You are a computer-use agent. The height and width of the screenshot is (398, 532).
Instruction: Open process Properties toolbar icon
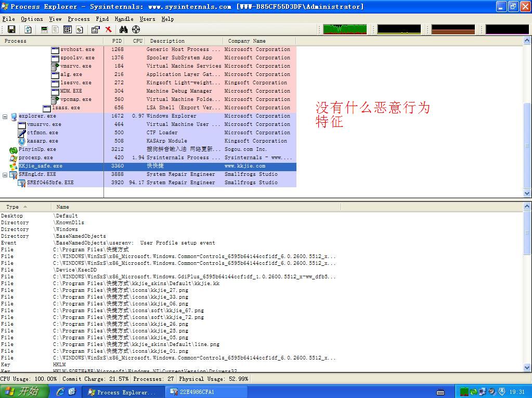point(96,30)
